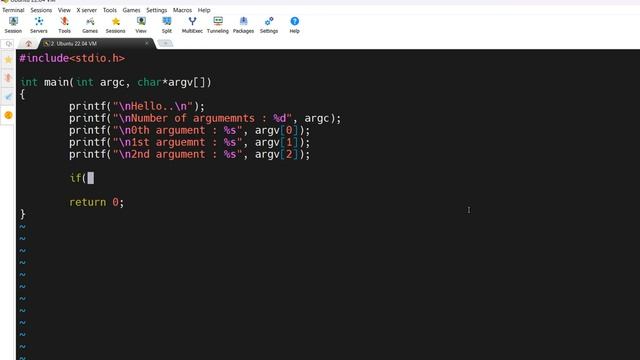
Task: Open the Tunneling toolbar icon
Action: (218, 24)
